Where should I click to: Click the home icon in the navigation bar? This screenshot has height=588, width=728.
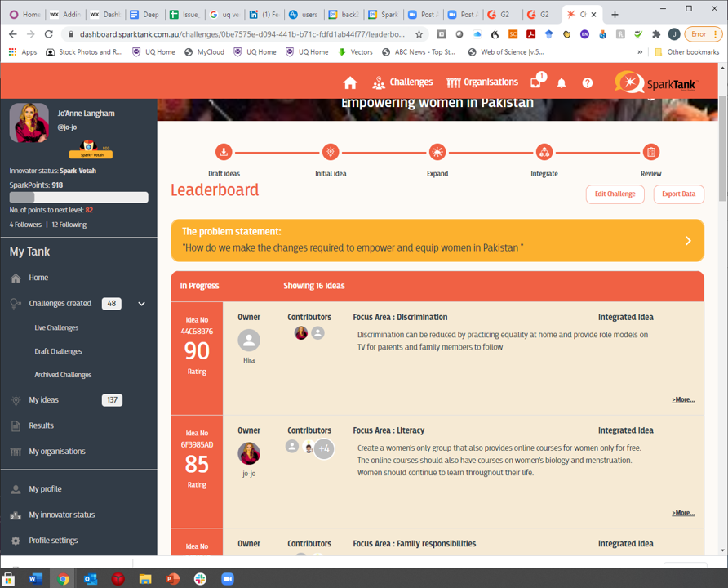coord(350,82)
